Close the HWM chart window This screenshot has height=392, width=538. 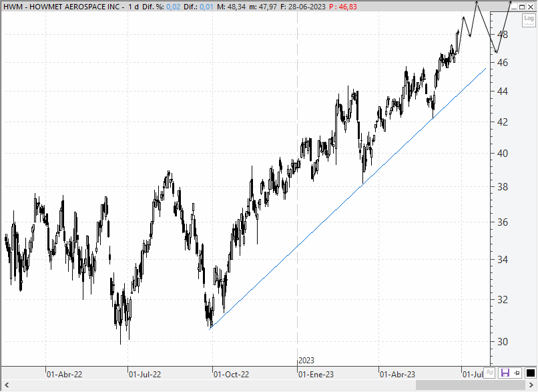pos(531,7)
